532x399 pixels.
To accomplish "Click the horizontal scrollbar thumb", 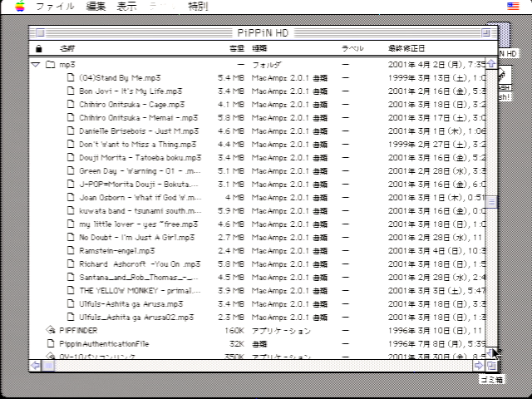I will coord(48,366).
